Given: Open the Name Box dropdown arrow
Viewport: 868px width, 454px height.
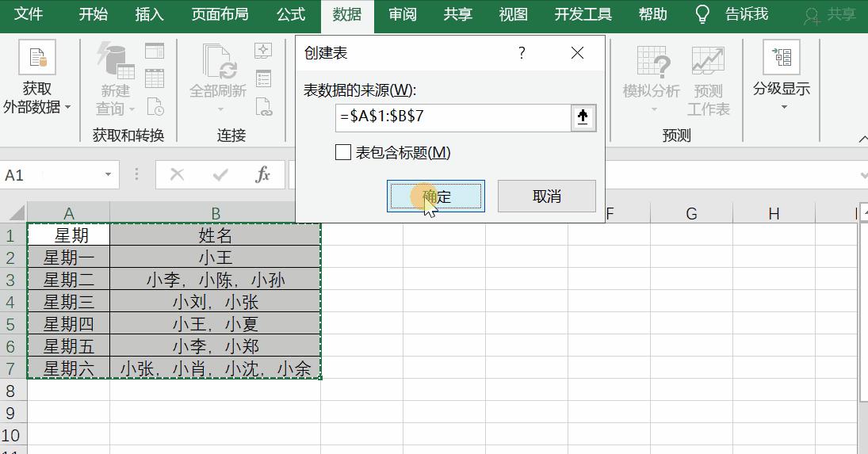Looking at the screenshot, I should (x=108, y=175).
